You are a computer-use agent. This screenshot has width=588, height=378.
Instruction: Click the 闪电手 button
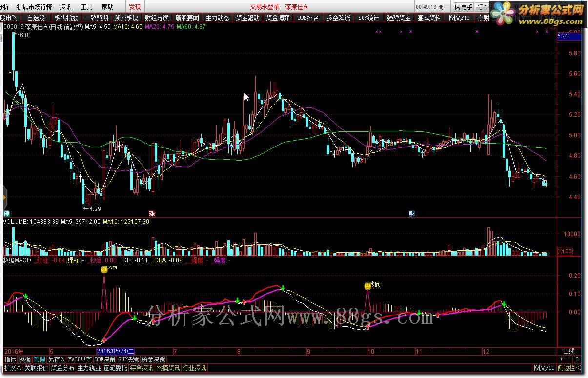[463, 7]
